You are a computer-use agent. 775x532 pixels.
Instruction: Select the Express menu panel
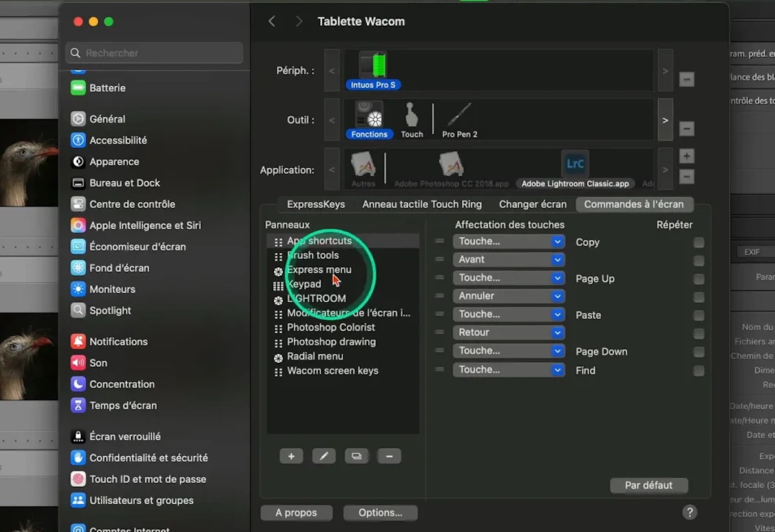(x=343, y=270)
